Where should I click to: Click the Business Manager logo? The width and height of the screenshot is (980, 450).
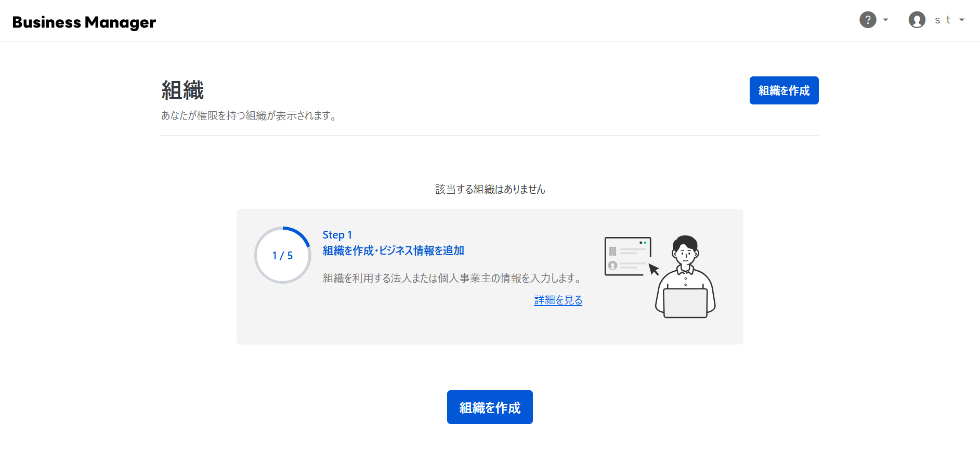84,22
